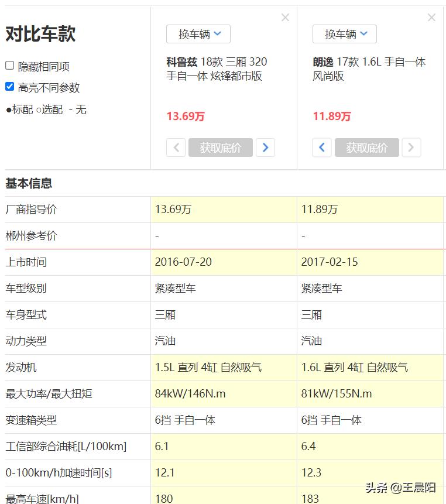Select the 6.4 fuel consumption value
446x504 pixels.
click(x=308, y=447)
